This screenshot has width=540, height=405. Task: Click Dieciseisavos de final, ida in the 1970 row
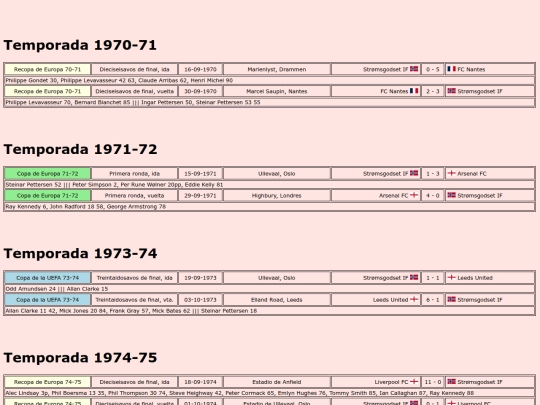point(135,69)
